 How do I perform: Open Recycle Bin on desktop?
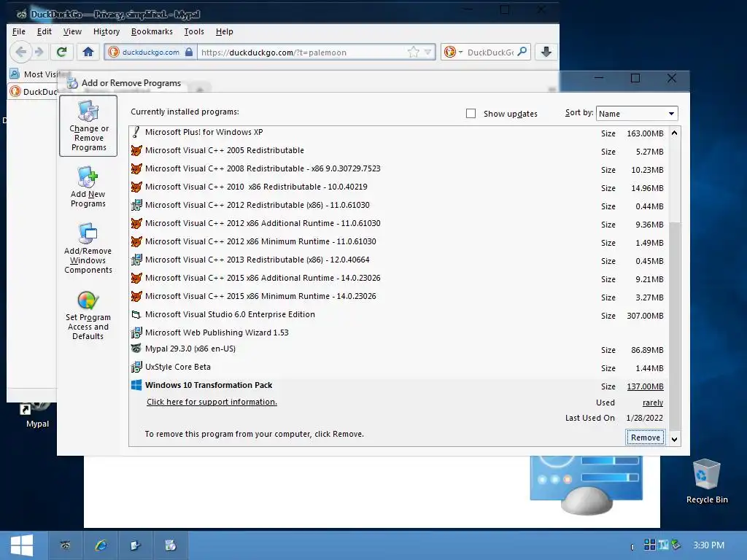pyautogui.click(x=706, y=481)
